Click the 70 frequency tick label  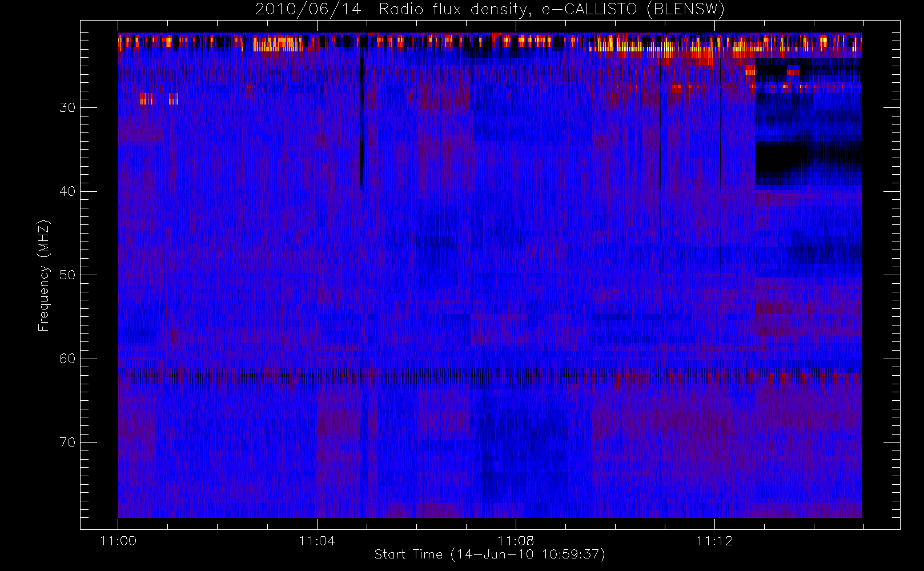[67, 443]
